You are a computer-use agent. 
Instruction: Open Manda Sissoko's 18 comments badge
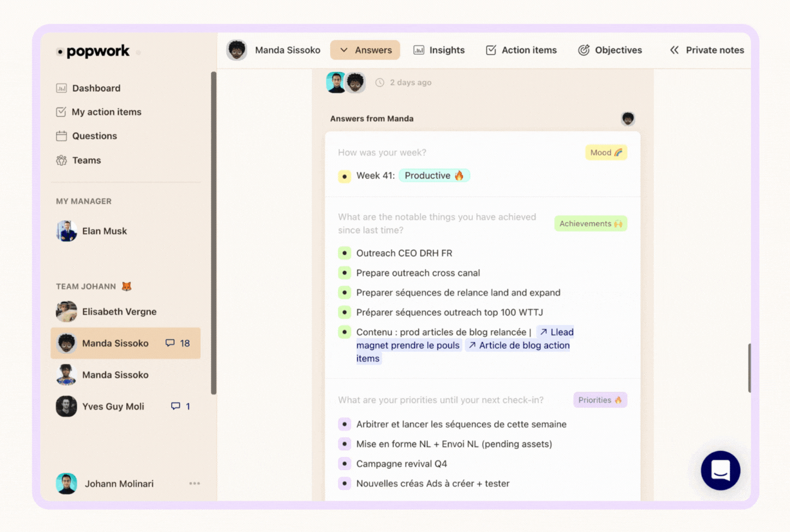click(177, 343)
